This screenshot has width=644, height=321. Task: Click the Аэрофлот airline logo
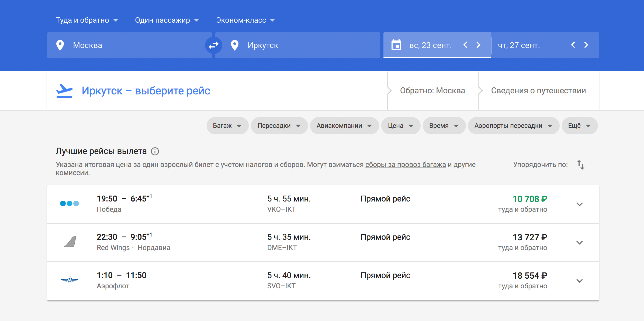point(70,280)
